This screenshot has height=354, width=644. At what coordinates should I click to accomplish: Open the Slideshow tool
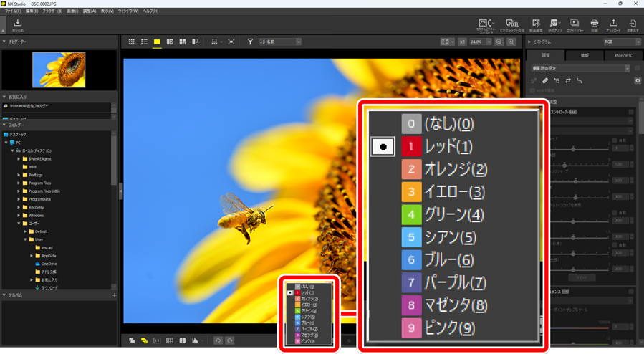click(575, 26)
